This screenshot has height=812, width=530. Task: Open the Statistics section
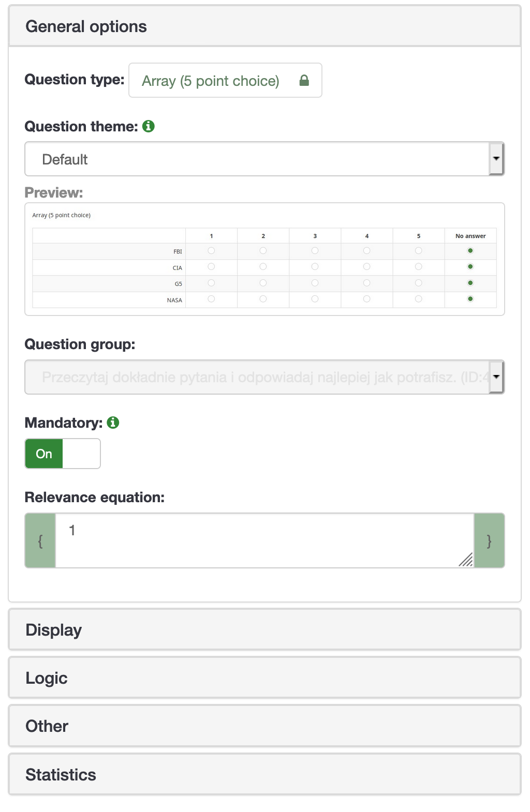click(x=264, y=774)
